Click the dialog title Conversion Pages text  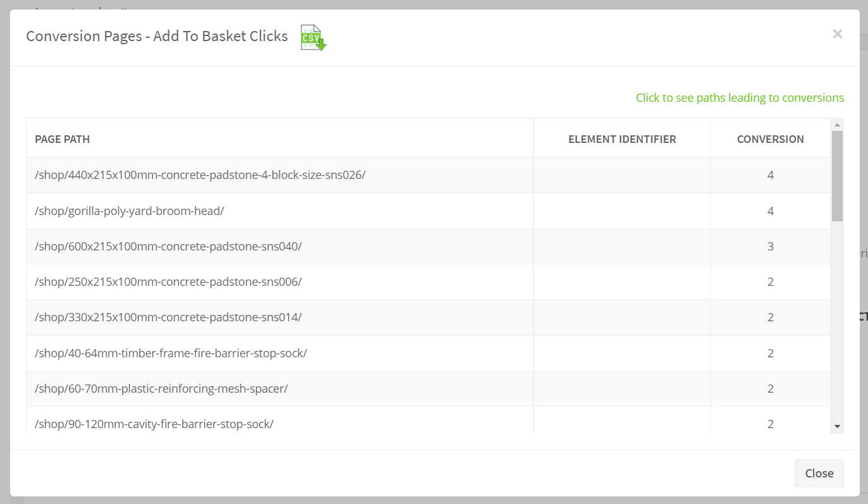157,36
